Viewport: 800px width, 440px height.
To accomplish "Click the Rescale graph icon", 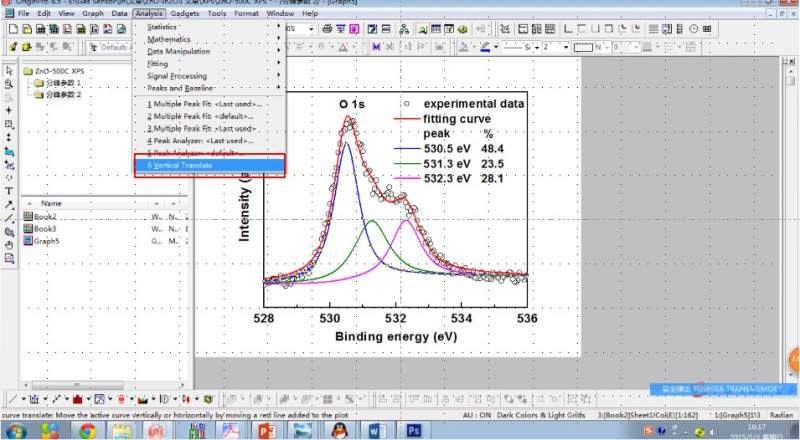I will tap(505, 29).
